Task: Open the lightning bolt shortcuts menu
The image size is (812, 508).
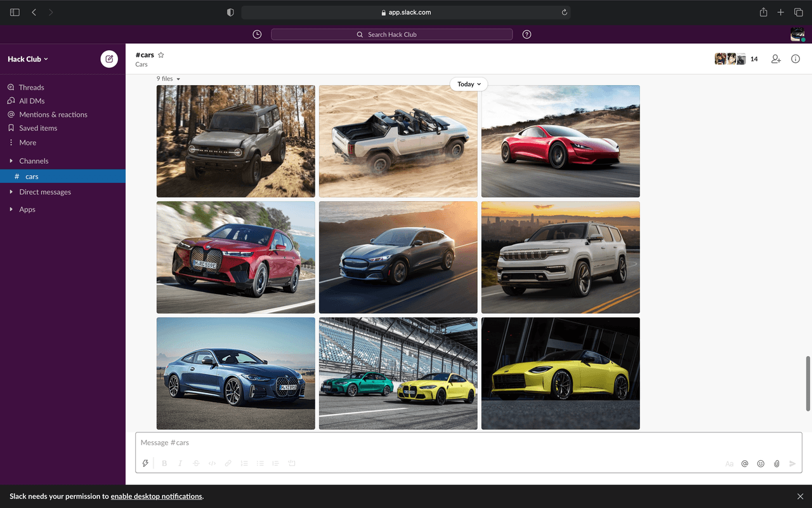Action: tap(145, 464)
